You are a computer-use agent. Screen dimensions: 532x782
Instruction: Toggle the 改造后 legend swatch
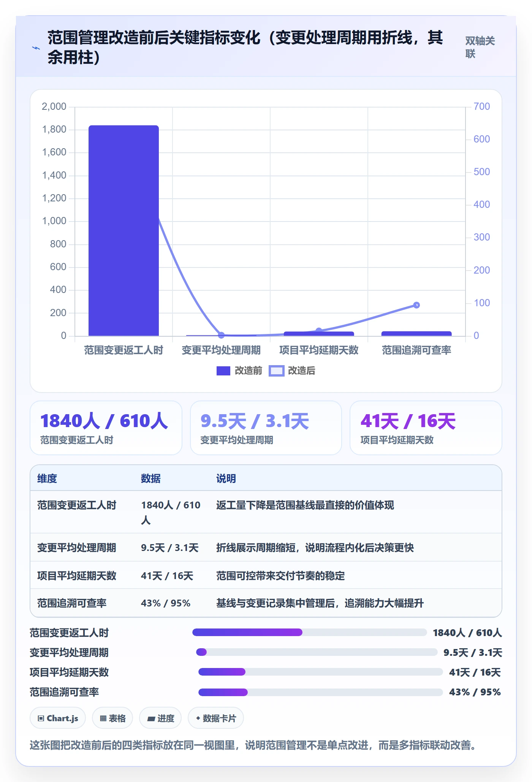(276, 371)
